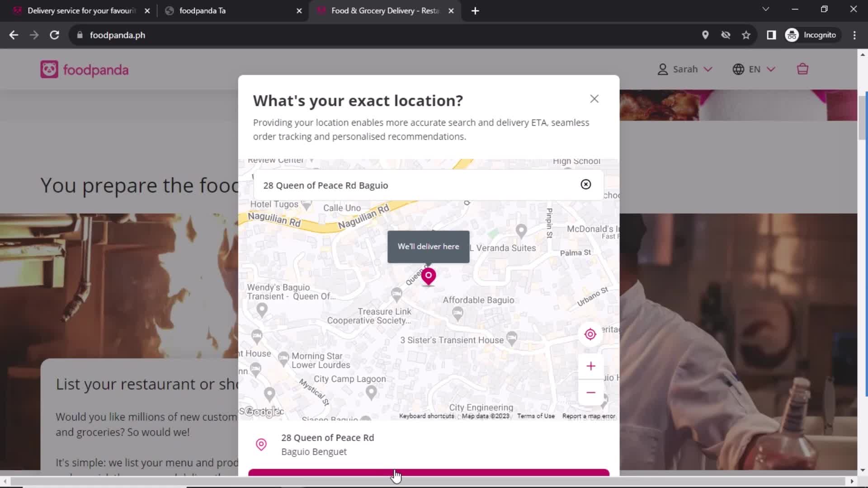
Task: Click the Morning Star Lower Lourdes marker
Action: coord(283,359)
